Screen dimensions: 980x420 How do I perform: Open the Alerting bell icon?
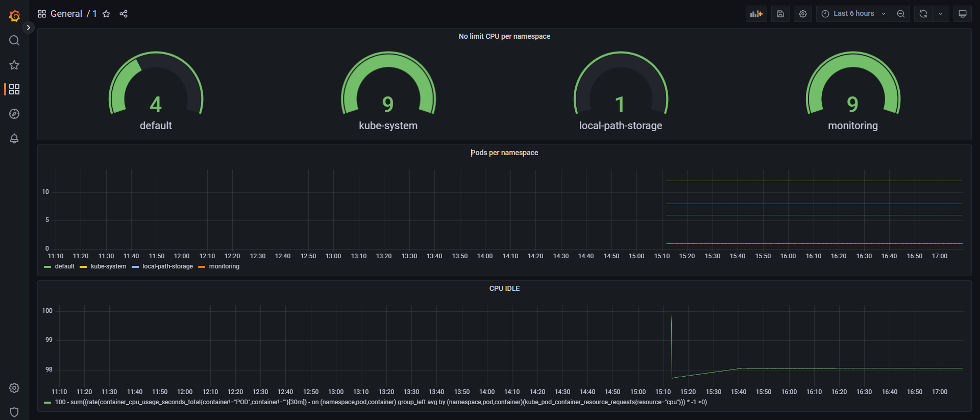click(x=14, y=138)
